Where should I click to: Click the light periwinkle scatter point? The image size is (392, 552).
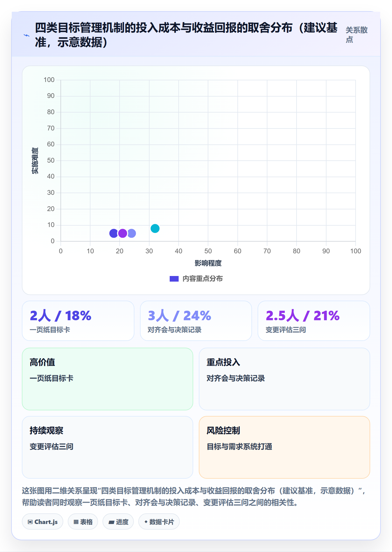(x=132, y=233)
